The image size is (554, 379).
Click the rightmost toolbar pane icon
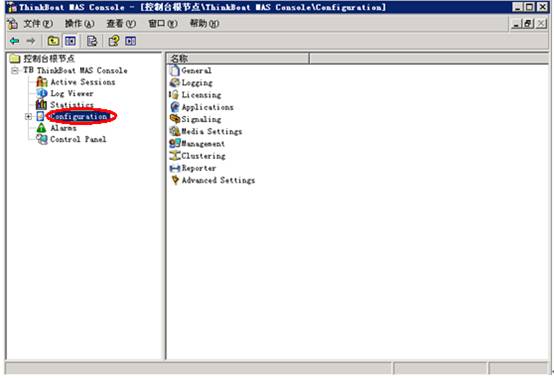coord(130,41)
